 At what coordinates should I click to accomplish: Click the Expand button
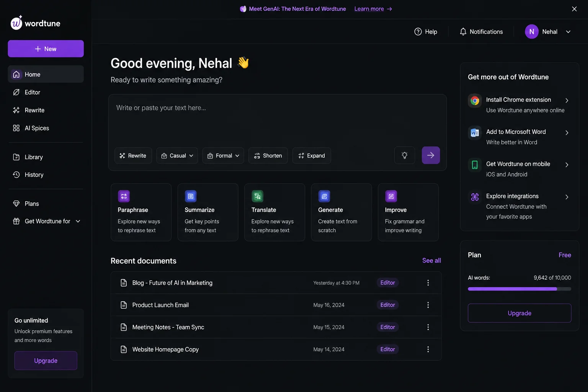point(312,156)
